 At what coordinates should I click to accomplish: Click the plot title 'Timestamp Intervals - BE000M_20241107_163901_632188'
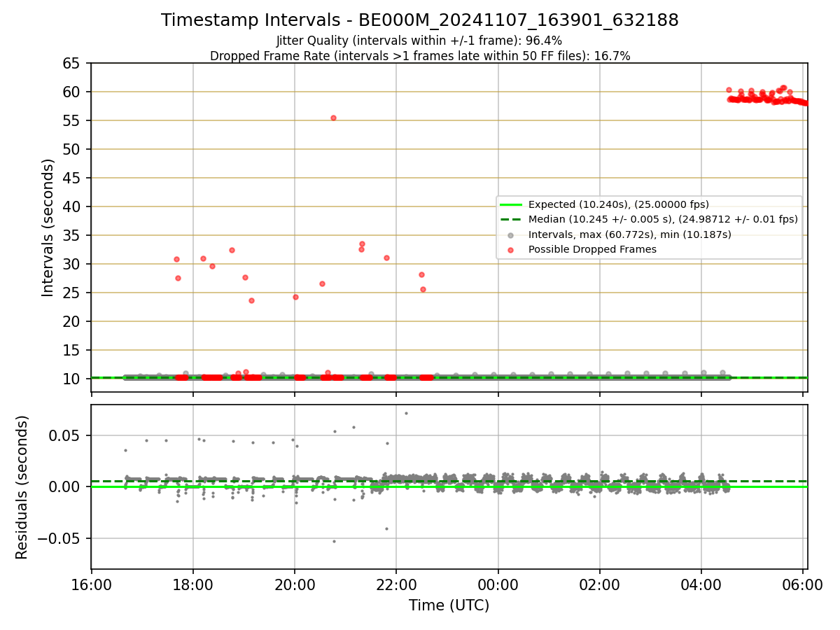420,20
